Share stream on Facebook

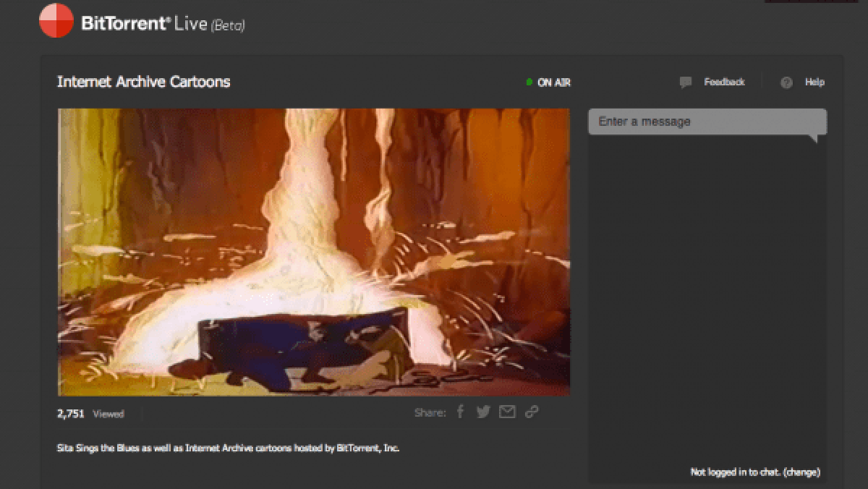click(x=461, y=412)
